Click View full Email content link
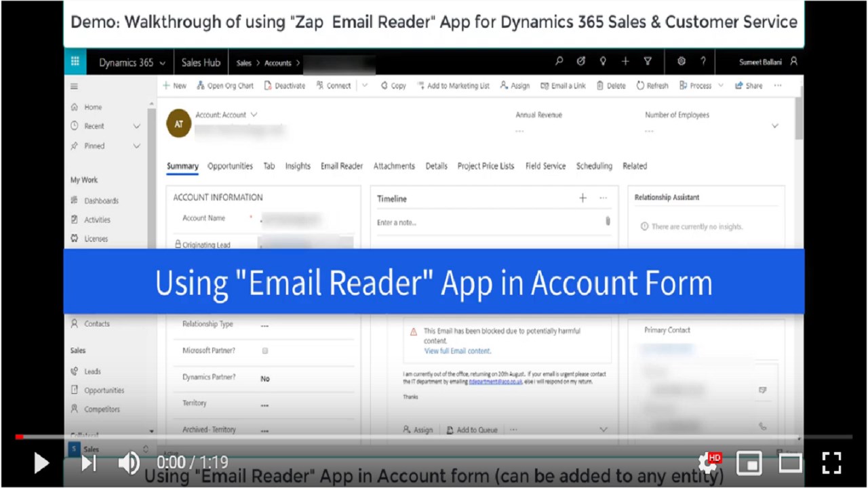This screenshot has width=868, height=488. click(x=458, y=351)
